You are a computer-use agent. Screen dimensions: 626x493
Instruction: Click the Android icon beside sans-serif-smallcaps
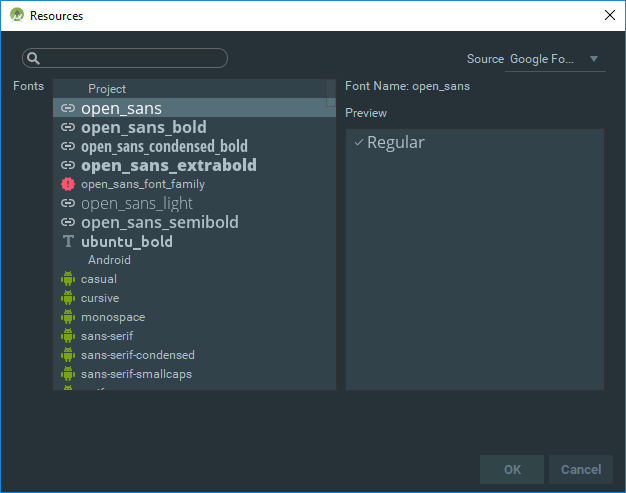click(68, 374)
